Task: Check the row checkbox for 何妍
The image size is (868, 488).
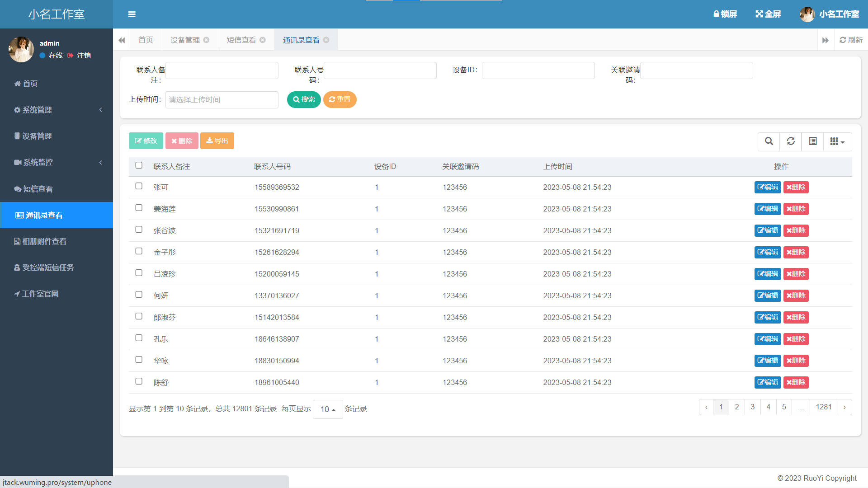Action: [139, 295]
